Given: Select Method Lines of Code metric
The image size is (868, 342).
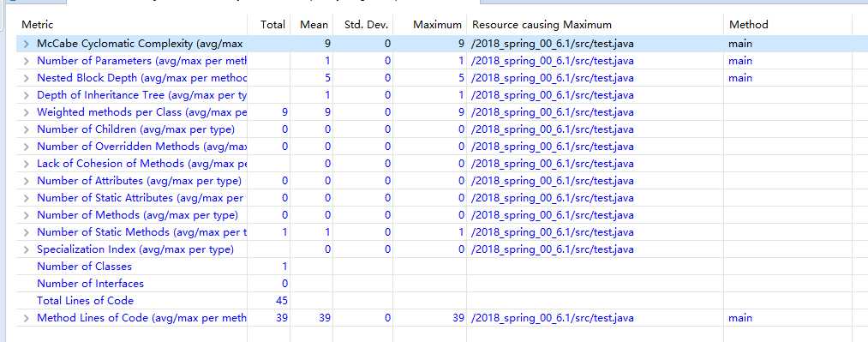Looking at the screenshot, I should (141, 318).
